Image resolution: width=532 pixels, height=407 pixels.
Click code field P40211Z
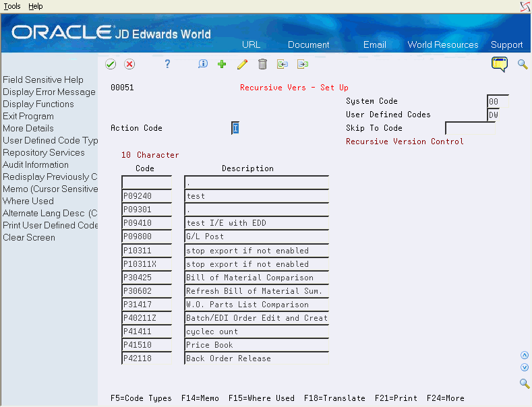point(146,318)
